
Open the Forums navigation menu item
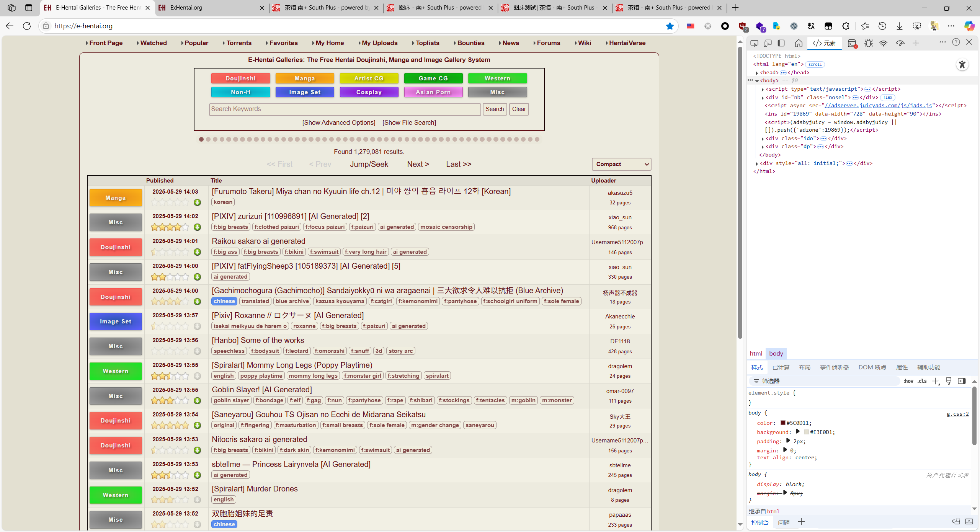tap(548, 43)
